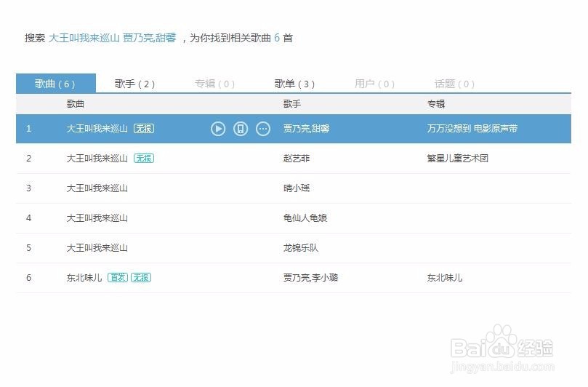
Task: Open artist page for 赵艺菲
Action: click(x=297, y=159)
